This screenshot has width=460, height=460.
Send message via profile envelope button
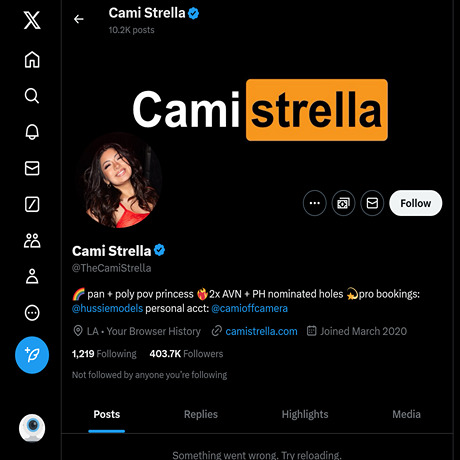pos(372,203)
